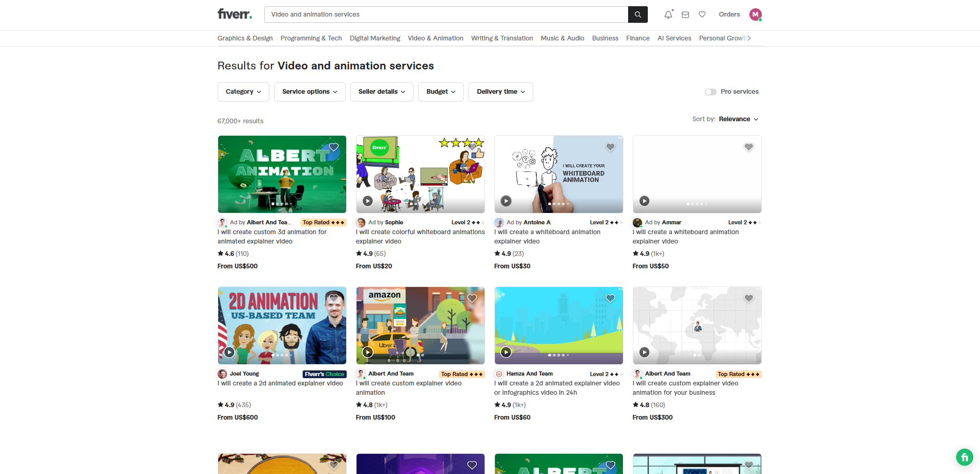Open the notifications bell

point(669,15)
